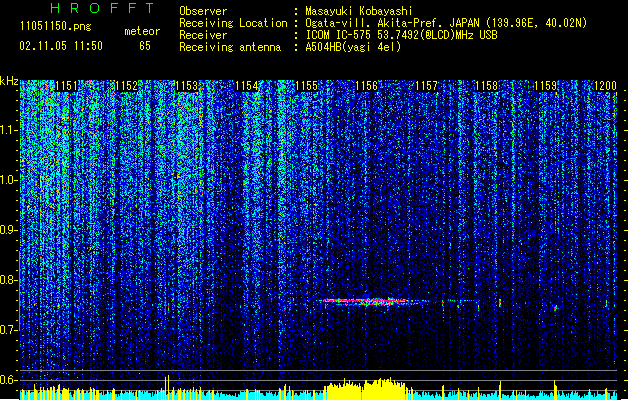Click the meteor count value 65
629x400 pixels.
click(145, 46)
